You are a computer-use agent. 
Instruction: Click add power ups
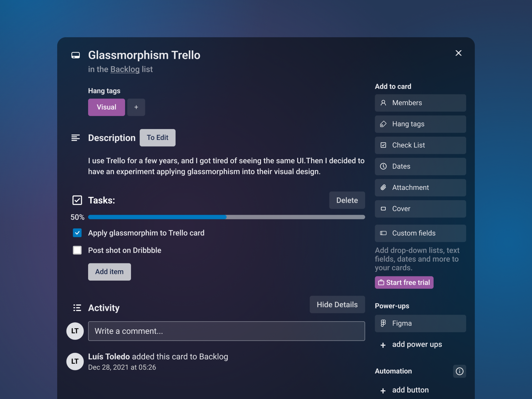point(411,344)
